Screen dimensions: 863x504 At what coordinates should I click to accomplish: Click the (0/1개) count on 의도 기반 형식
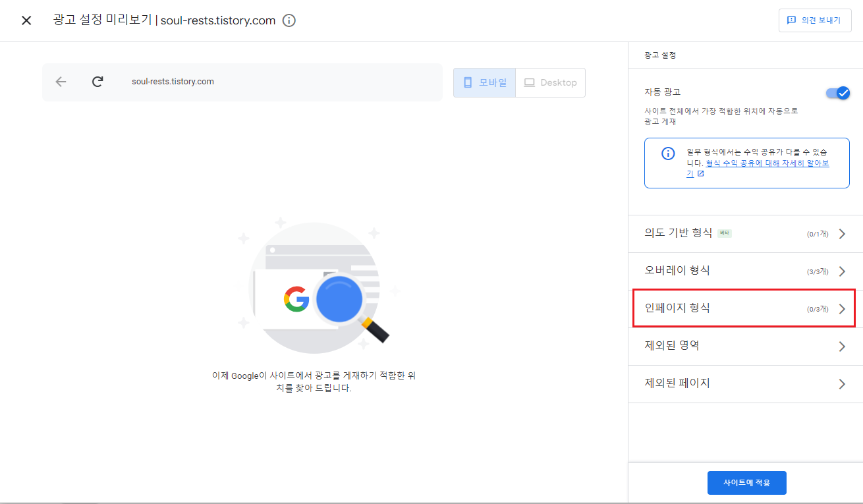818,234
